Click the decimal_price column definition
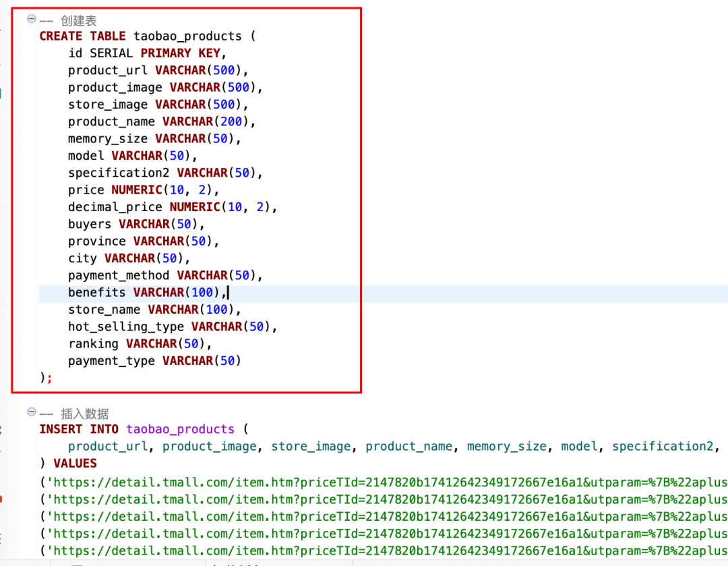Viewport: 728px width, 566px height. 173,207
